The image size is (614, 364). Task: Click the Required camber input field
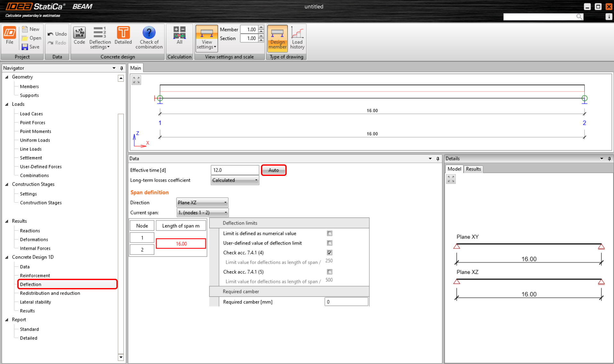(x=346, y=302)
